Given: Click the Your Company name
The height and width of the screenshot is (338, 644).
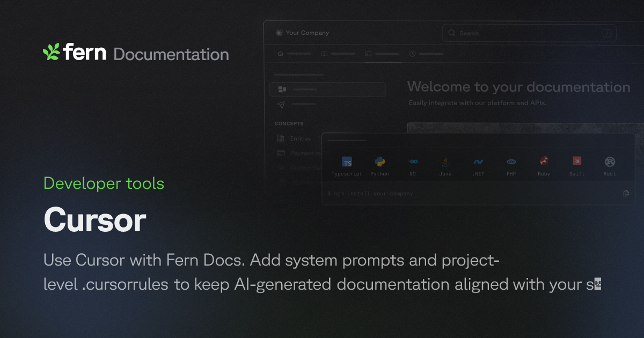Looking at the screenshot, I should 308,33.
